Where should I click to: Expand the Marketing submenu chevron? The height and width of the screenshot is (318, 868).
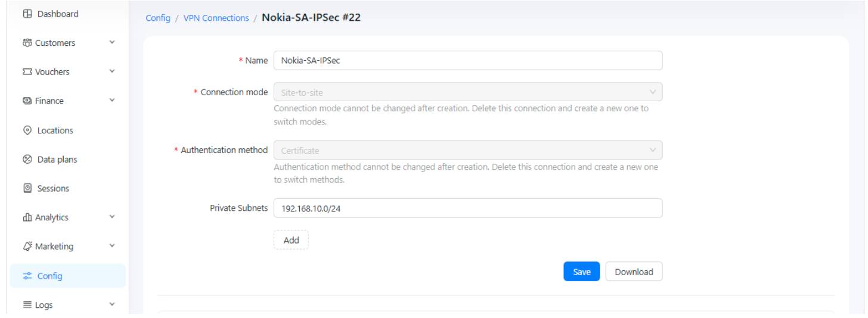click(113, 247)
